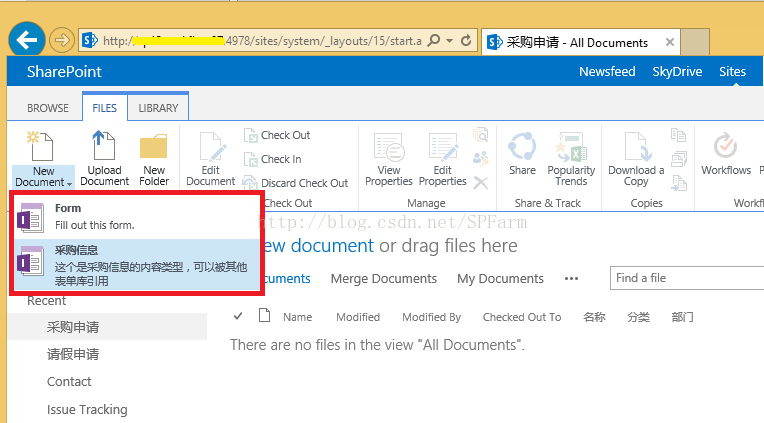
Task: Click the New Document page icon
Action: pos(41,146)
